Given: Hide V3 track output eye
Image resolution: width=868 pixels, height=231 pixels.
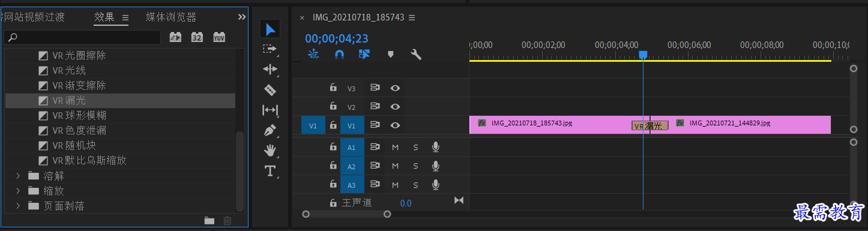Looking at the screenshot, I should [395, 88].
